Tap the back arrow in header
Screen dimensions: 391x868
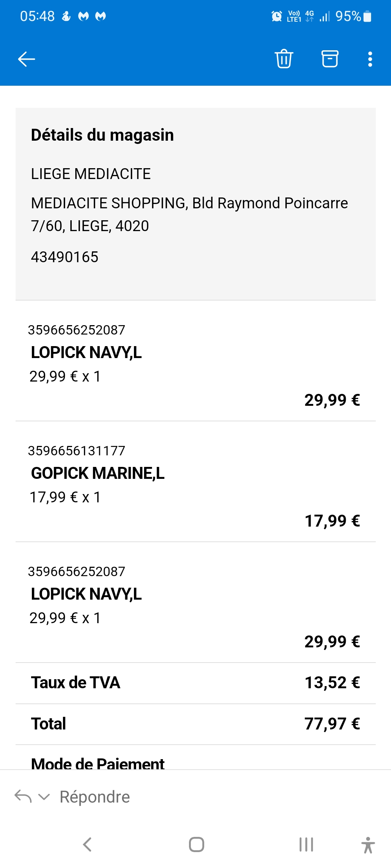pyautogui.click(x=26, y=59)
